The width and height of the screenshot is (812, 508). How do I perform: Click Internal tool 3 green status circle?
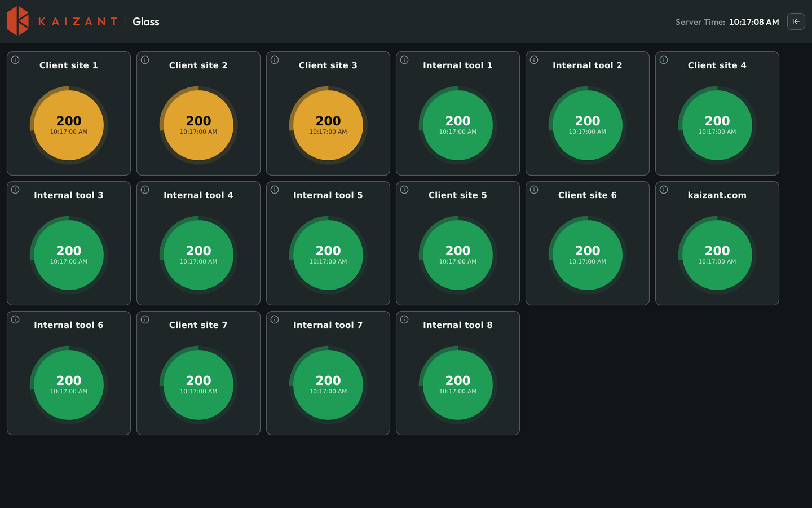pyautogui.click(x=69, y=255)
